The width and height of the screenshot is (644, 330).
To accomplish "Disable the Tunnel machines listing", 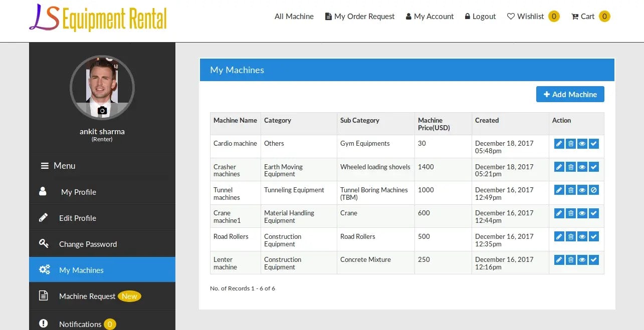I will point(593,190).
